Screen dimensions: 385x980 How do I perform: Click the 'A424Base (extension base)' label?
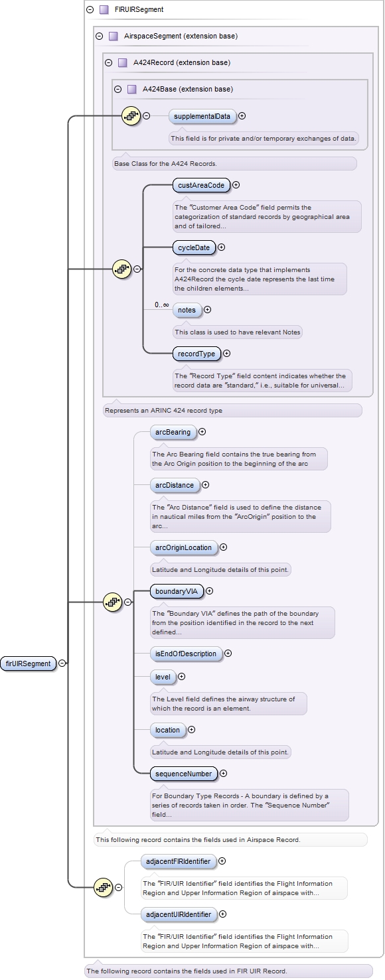[188, 90]
